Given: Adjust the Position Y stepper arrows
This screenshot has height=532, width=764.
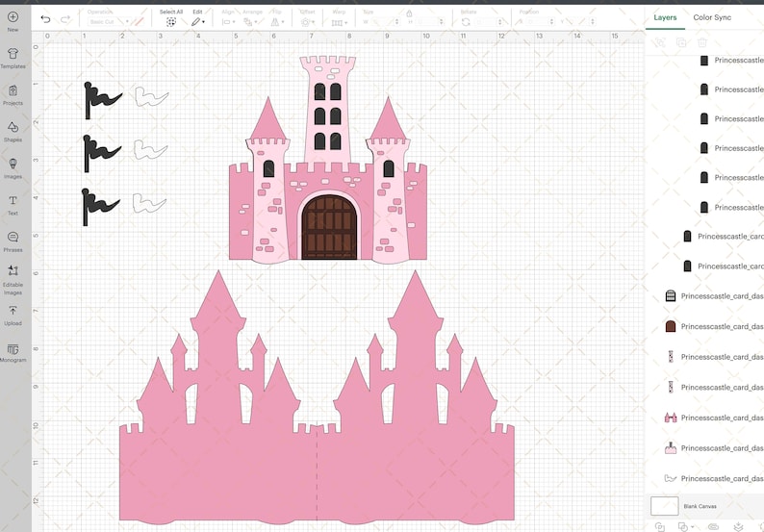Looking at the screenshot, I should (593, 22).
